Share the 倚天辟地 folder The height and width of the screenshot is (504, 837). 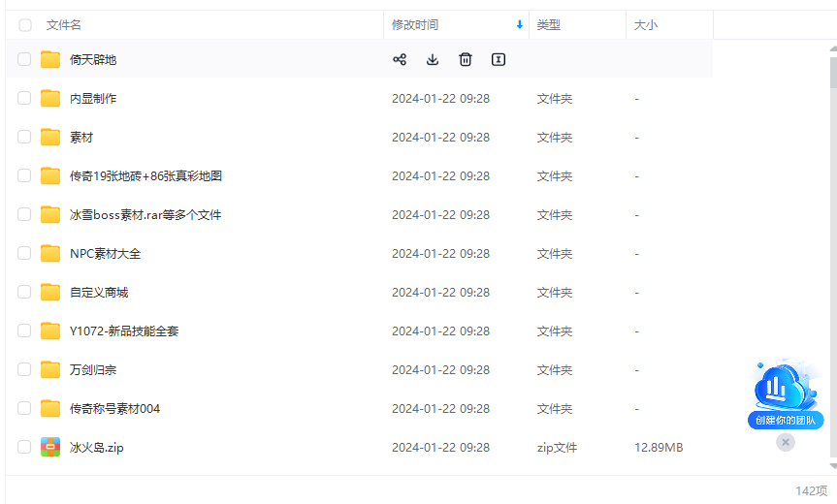399,60
